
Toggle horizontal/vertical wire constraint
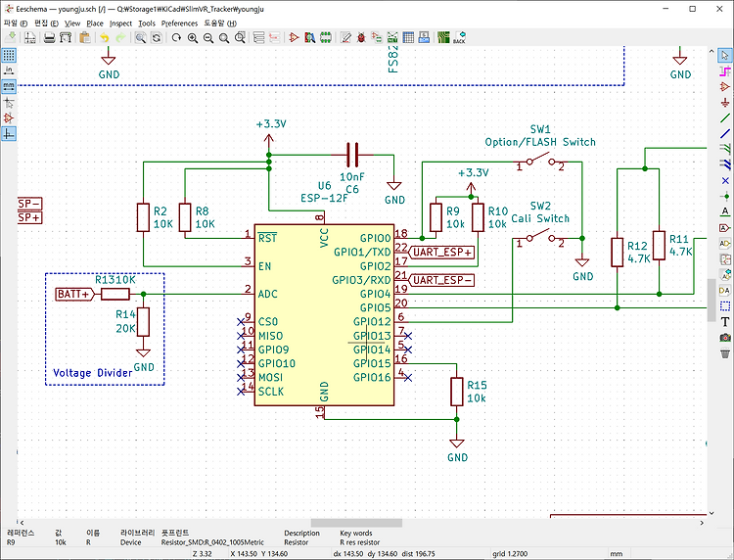[9, 134]
